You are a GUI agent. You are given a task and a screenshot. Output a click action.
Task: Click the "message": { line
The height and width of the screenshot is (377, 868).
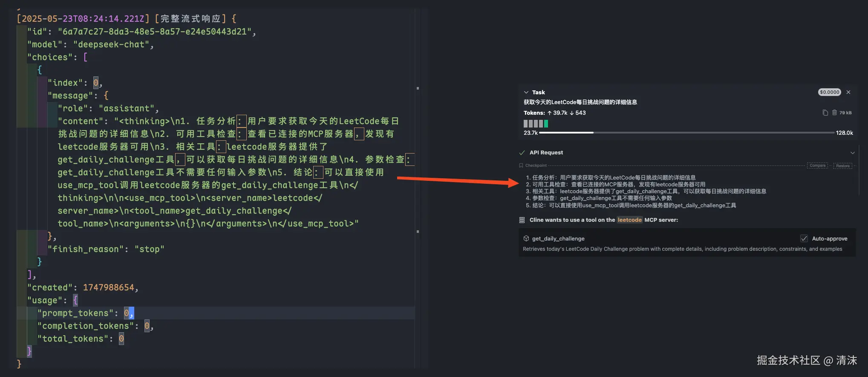coord(78,96)
